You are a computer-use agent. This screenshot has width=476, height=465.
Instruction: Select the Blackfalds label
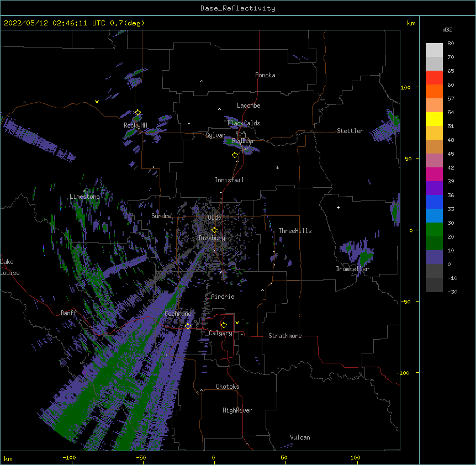tap(244, 123)
